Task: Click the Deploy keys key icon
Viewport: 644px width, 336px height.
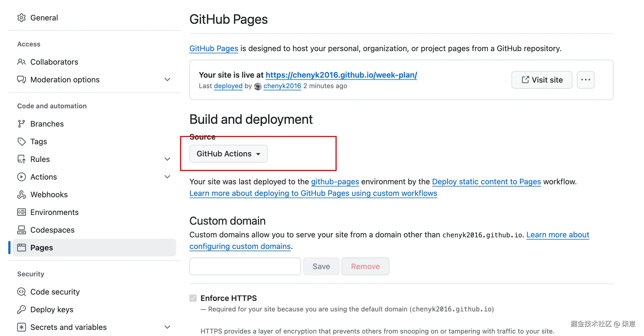Action: (22, 309)
